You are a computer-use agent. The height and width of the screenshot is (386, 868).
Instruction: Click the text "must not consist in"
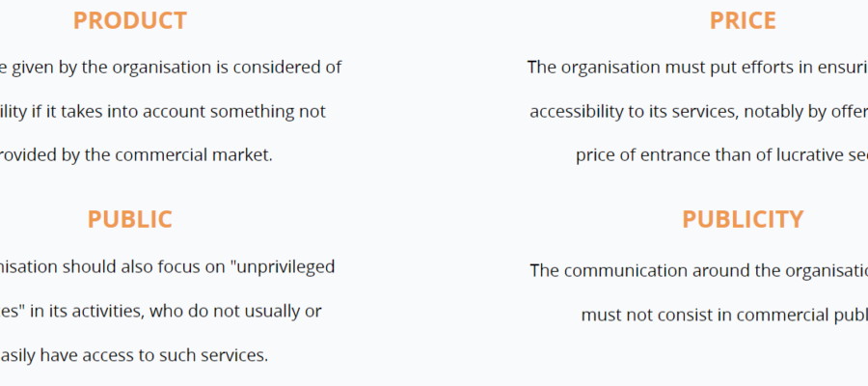656,314
